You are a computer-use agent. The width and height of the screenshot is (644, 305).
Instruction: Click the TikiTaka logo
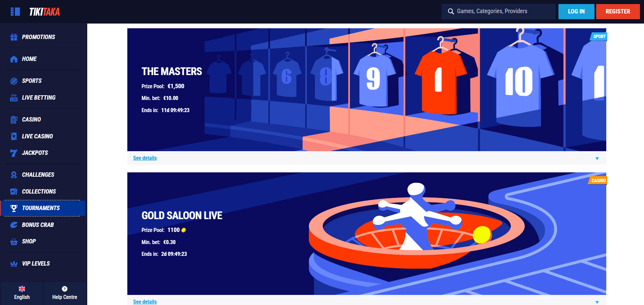tap(44, 12)
